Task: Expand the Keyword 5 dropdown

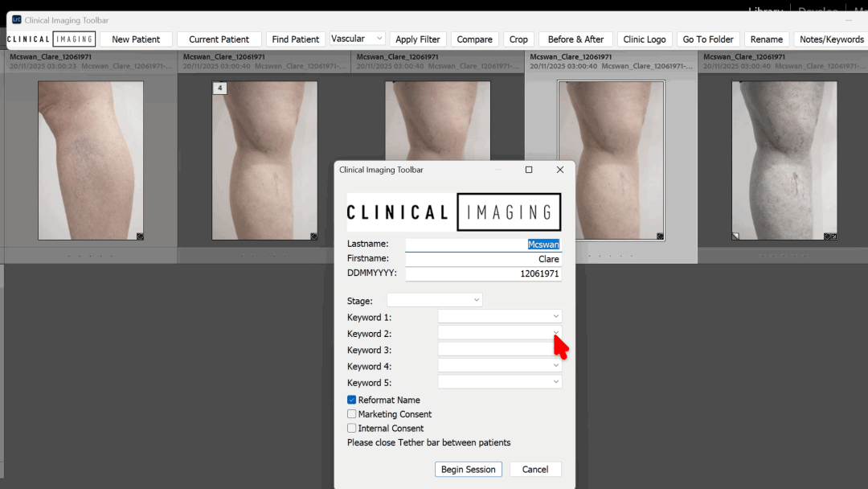Action: (500, 382)
